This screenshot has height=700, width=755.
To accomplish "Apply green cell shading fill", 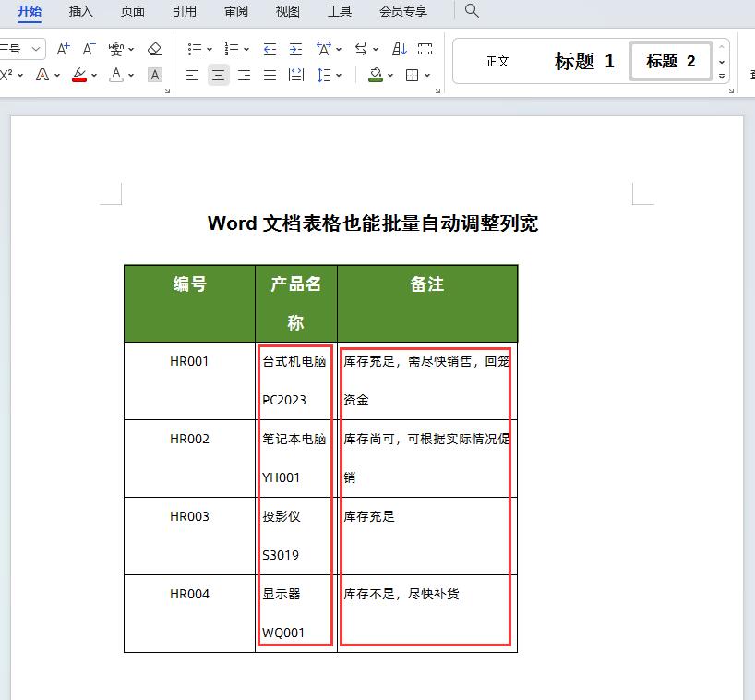I will pos(376,75).
